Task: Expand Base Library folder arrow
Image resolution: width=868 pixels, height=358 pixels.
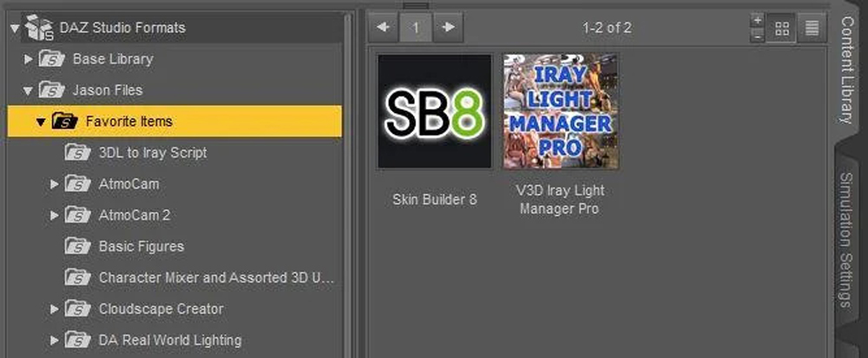Action: click(x=29, y=59)
